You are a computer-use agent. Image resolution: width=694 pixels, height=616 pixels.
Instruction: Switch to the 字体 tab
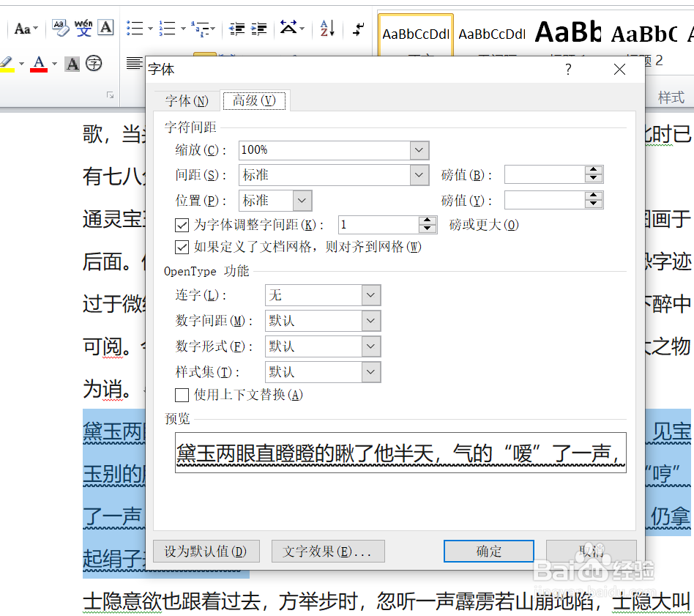click(185, 100)
